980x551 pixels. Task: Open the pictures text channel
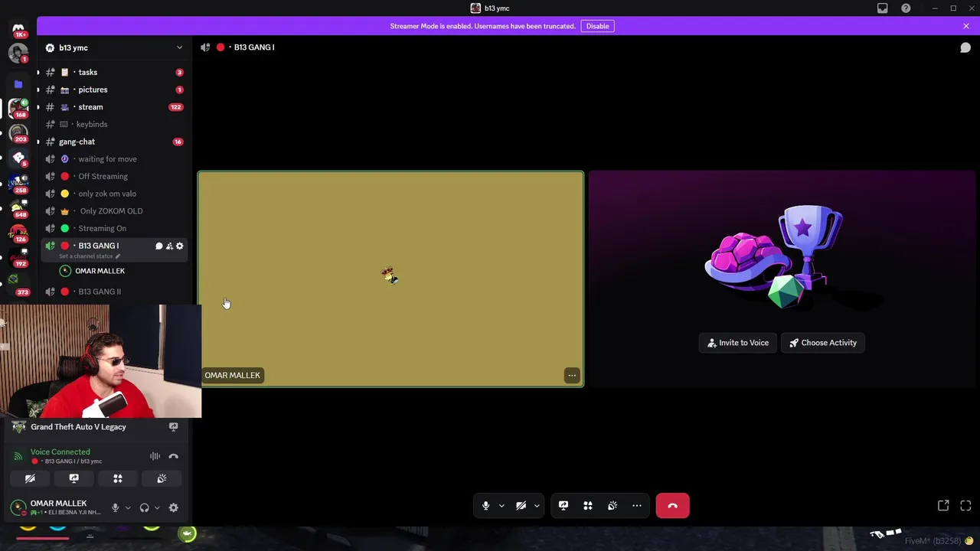click(x=114, y=90)
